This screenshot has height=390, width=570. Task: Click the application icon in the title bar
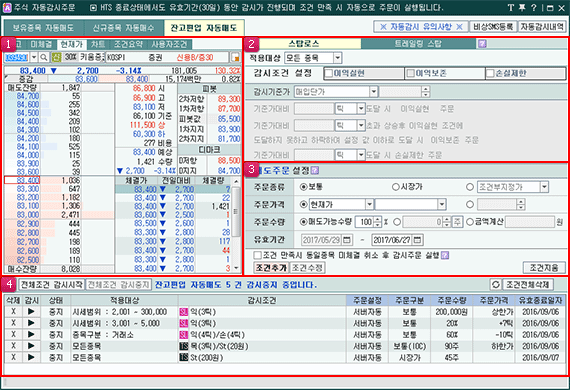pyautogui.click(x=7, y=7)
